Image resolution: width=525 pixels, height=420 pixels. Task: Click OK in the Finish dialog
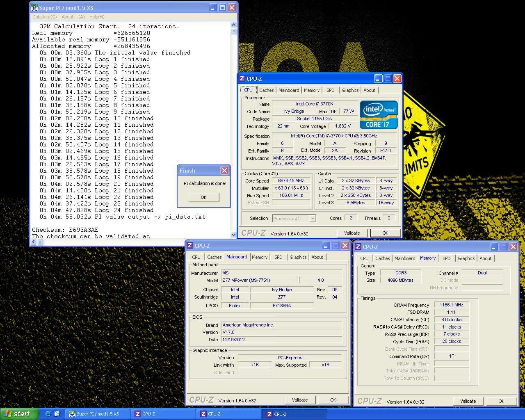pos(203,197)
